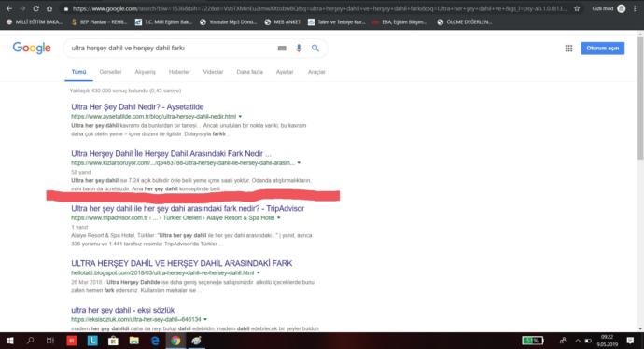Open the Action Center notification icon
Image resolution: width=644 pixels, height=349 pixels.
(x=630, y=341)
